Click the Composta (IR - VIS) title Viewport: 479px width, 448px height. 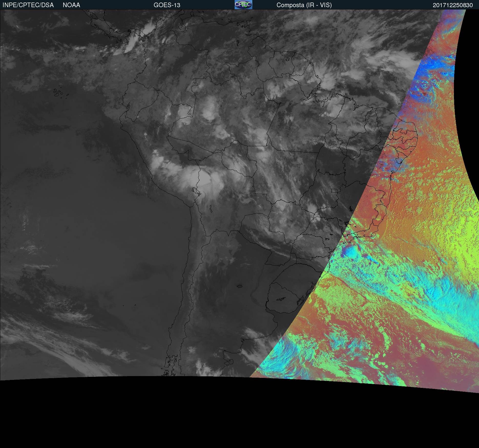coord(304,5)
